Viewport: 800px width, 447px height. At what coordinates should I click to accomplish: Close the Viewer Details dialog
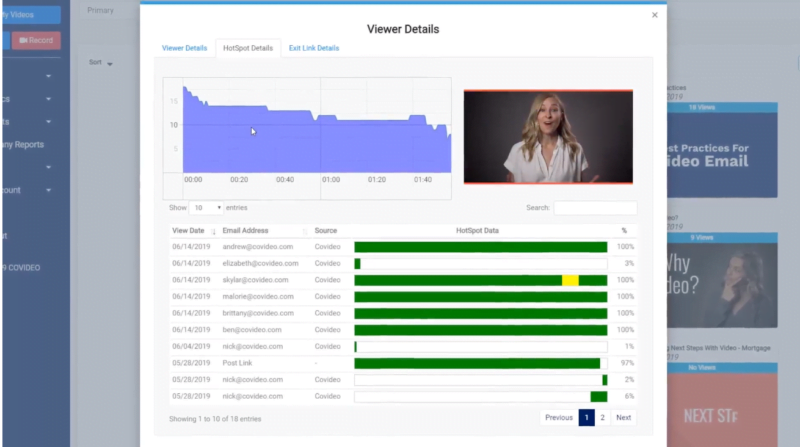click(x=655, y=15)
